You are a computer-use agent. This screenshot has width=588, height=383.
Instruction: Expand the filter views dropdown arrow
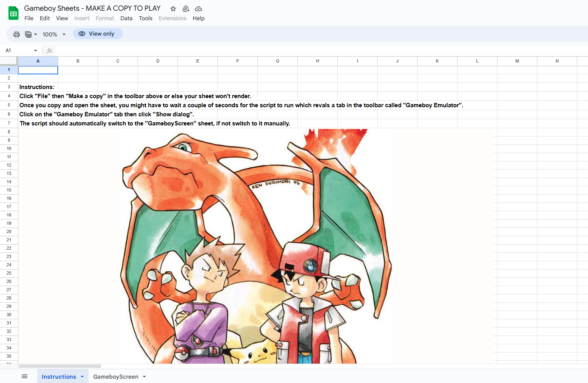pyautogui.click(x=36, y=34)
